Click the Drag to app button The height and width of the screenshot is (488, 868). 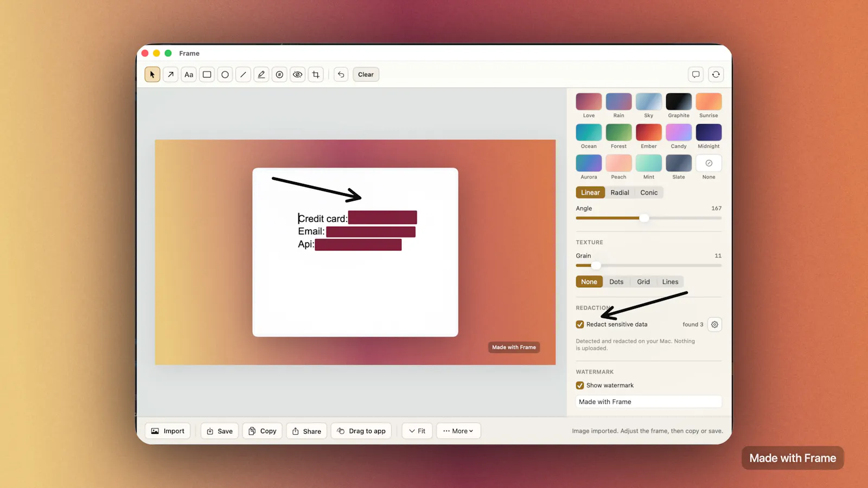[x=361, y=431]
